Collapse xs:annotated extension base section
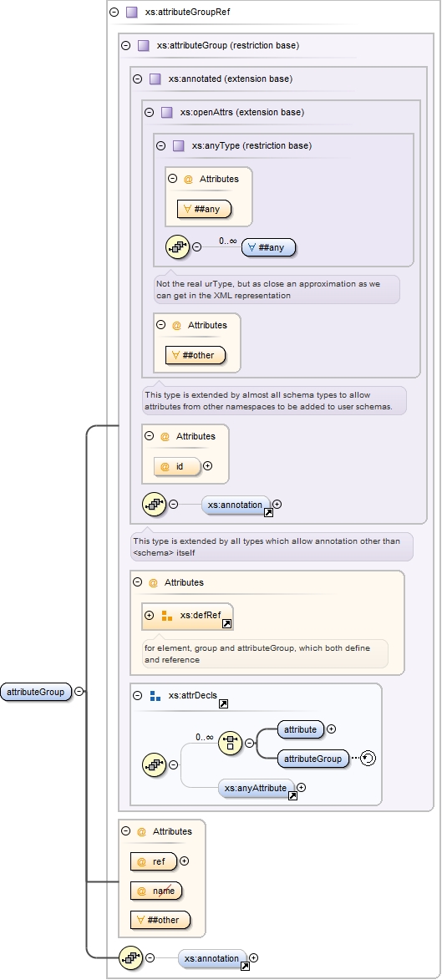Screen dimensions: 442x980 click(x=138, y=79)
